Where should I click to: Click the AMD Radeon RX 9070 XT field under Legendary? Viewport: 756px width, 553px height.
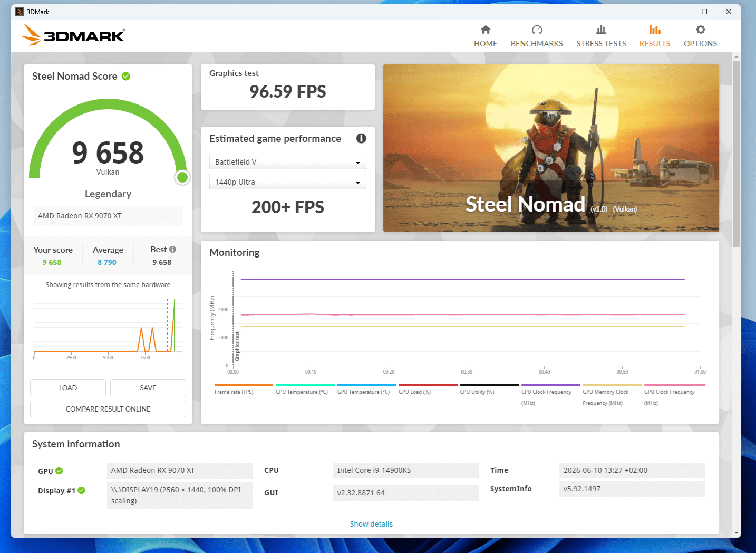108,216
